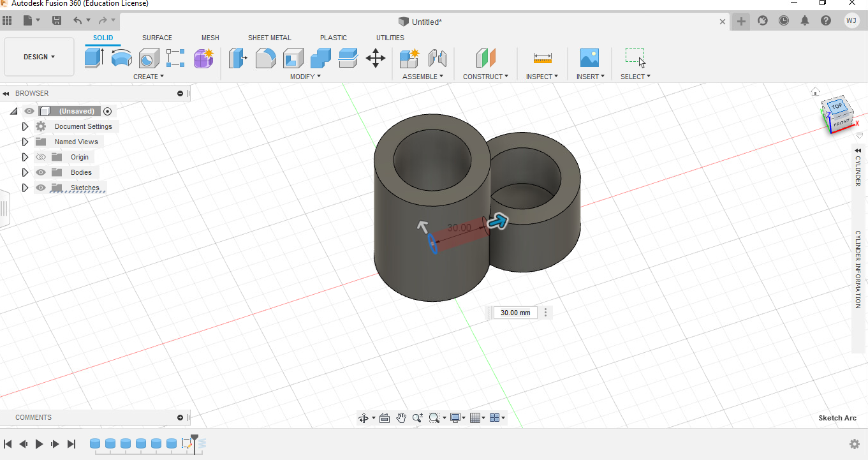
Task: Open the Construct dropdown menu
Action: [x=486, y=76]
